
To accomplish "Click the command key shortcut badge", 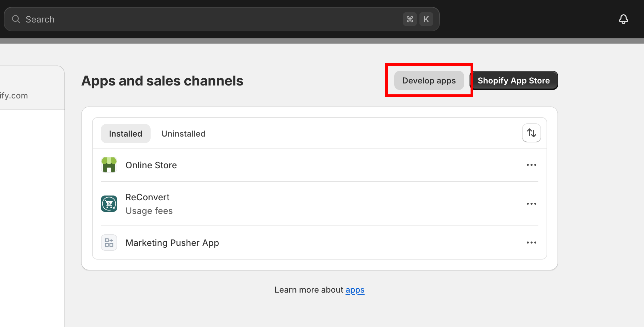I will click(x=410, y=19).
